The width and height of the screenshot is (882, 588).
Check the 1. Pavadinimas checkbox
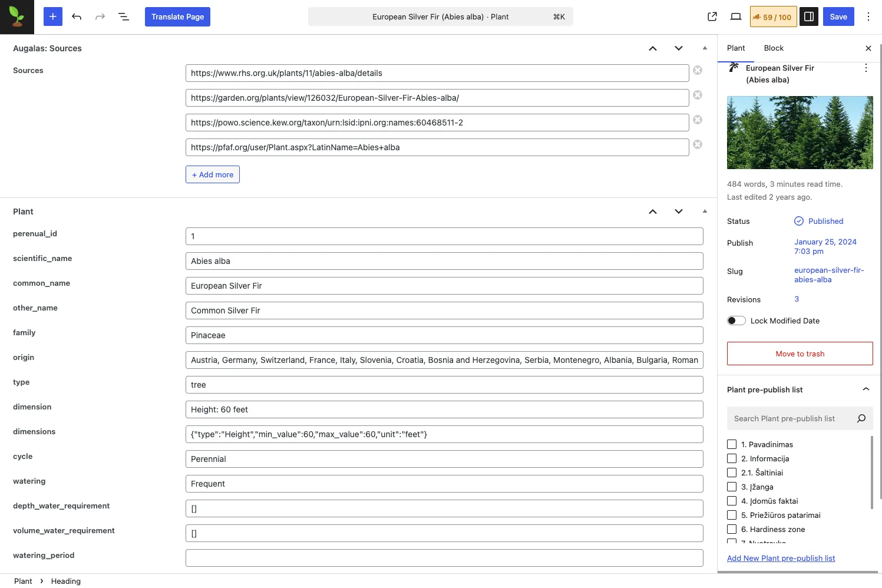click(732, 444)
